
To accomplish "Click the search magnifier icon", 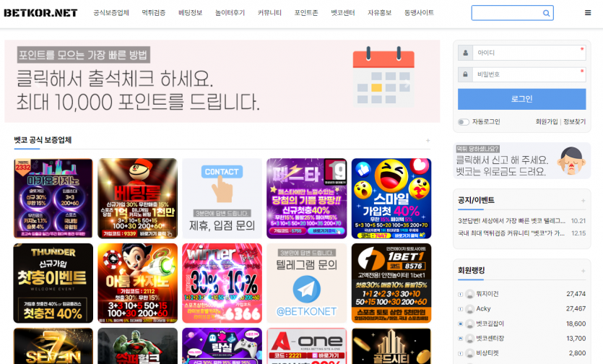I will 546,13.
